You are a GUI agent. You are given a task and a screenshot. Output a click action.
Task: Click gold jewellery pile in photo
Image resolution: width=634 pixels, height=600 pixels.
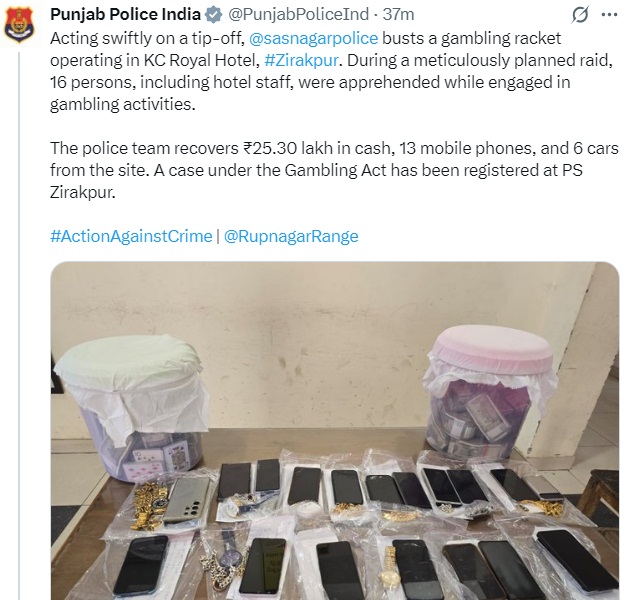(148, 506)
